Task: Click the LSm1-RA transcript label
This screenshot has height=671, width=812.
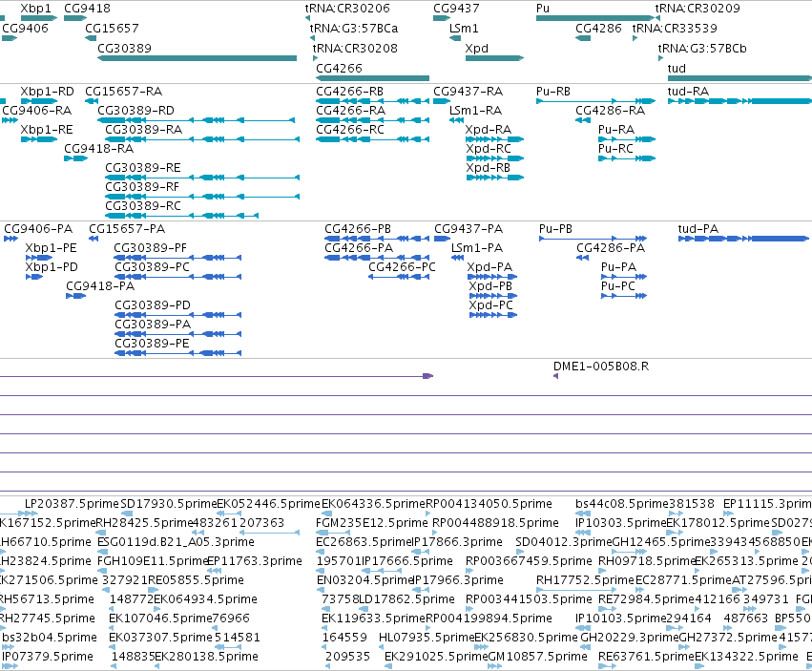Action: [475, 111]
